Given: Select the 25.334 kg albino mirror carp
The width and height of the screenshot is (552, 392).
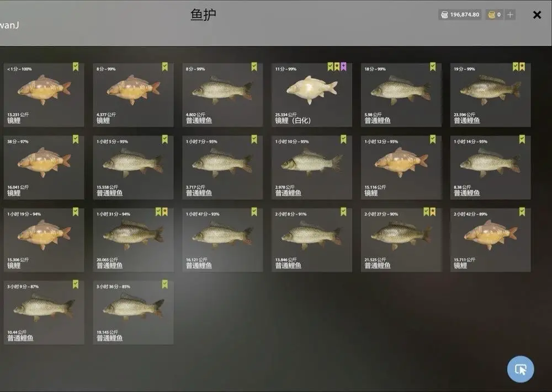Looking at the screenshot, I should [x=311, y=95].
